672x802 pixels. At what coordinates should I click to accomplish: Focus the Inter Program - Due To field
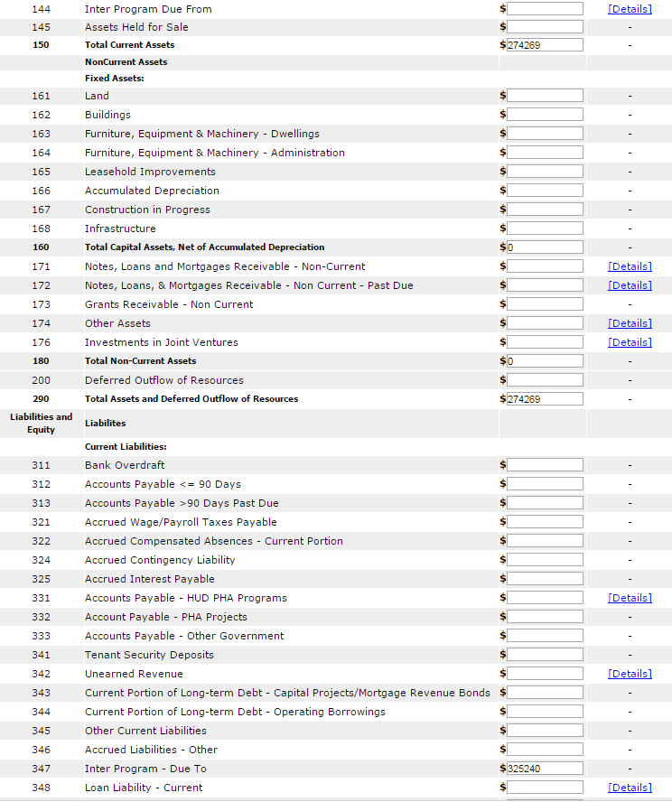coord(545,769)
